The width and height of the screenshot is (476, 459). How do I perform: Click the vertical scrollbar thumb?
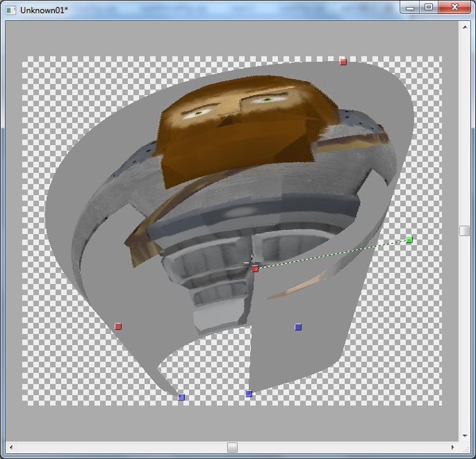(464, 231)
